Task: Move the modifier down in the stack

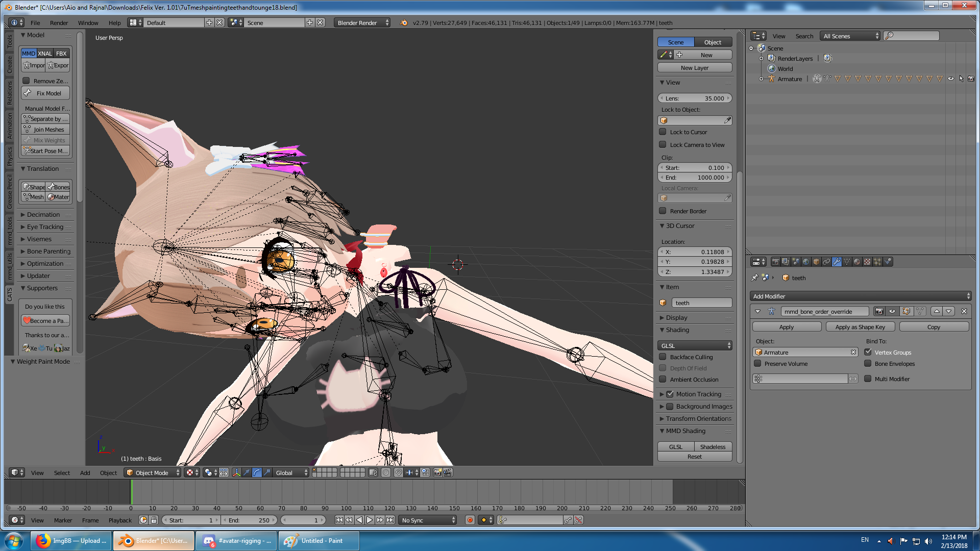Action: [x=948, y=311]
